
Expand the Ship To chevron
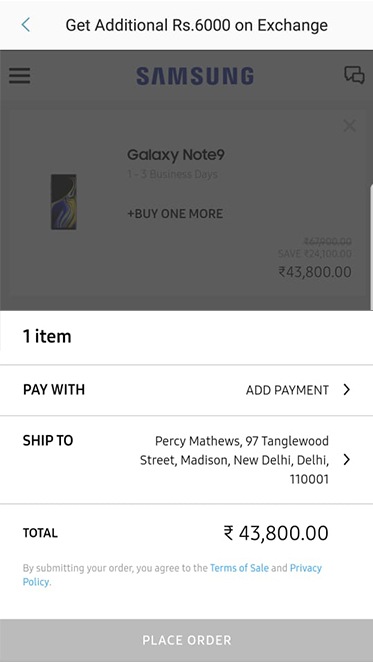347,459
